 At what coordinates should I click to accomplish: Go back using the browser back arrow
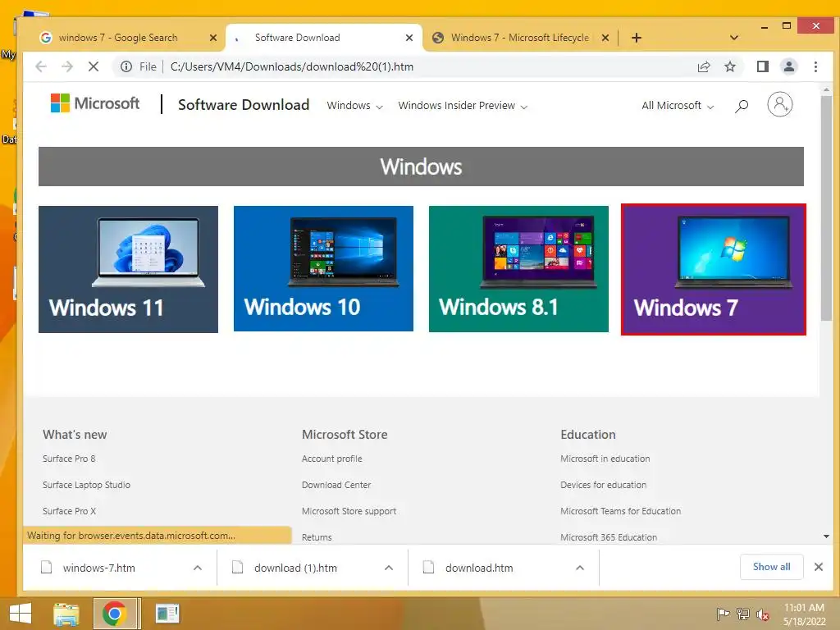pyautogui.click(x=41, y=66)
